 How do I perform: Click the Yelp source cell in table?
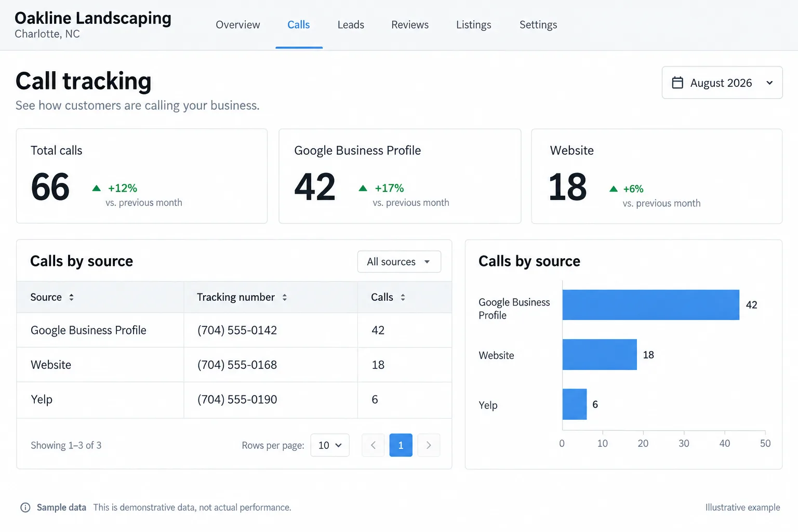click(42, 400)
